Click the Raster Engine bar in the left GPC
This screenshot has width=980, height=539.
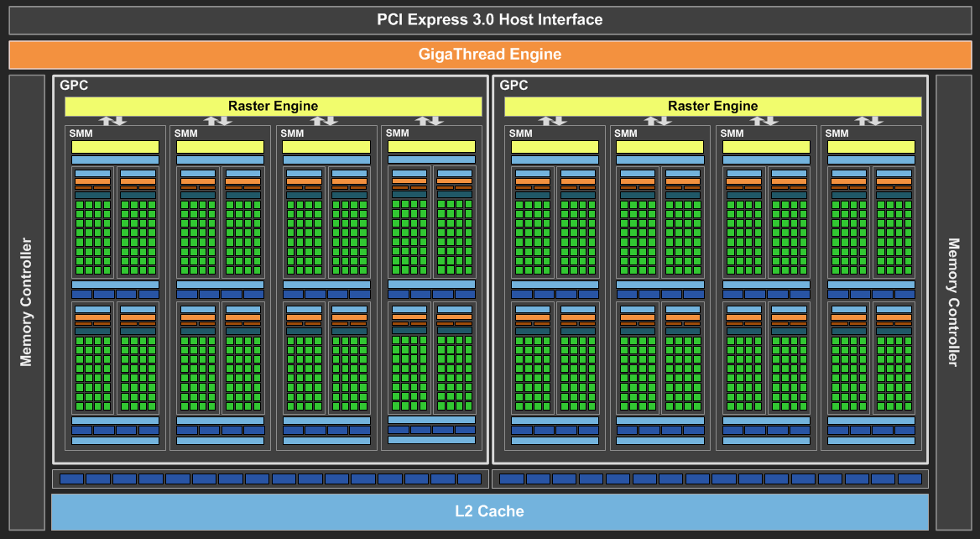(274, 107)
